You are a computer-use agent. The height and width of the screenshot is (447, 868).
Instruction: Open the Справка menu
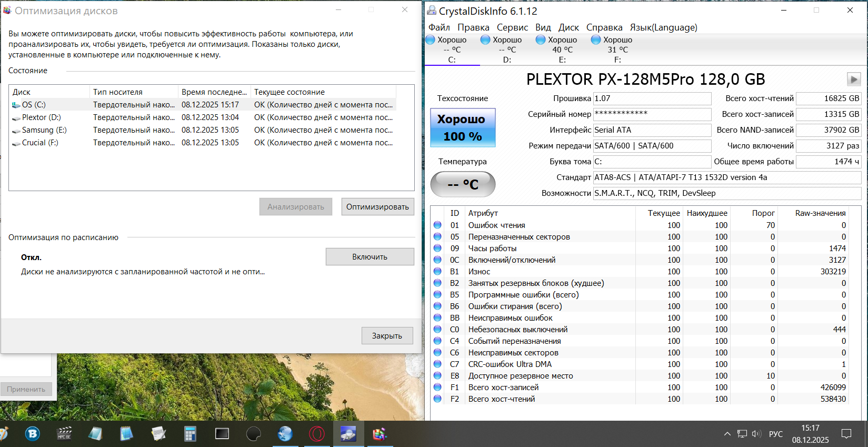pos(604,27)
